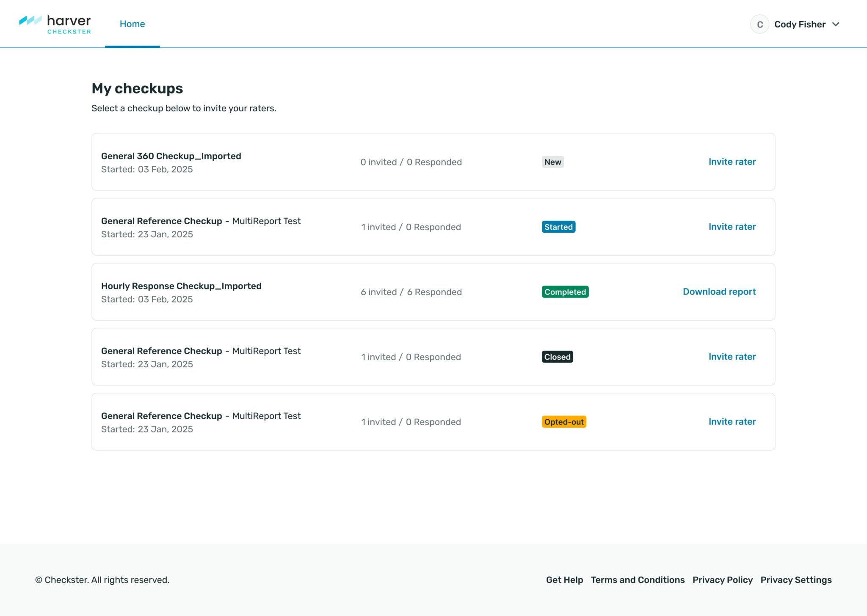The height and width of the screenshot is (616, 867).
Task: Click the Completed status badge
Action: click(565, 292)
